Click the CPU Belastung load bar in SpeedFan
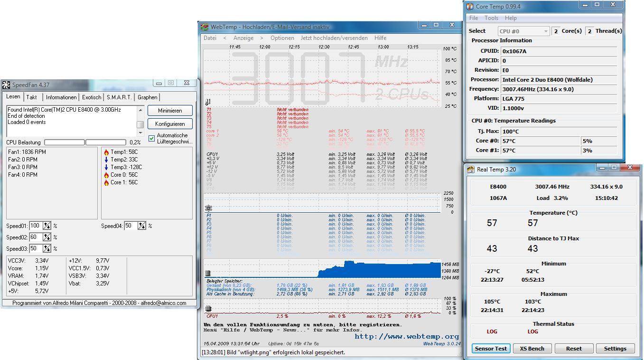The width and height of the screenshot is (644, 360). 85,142
